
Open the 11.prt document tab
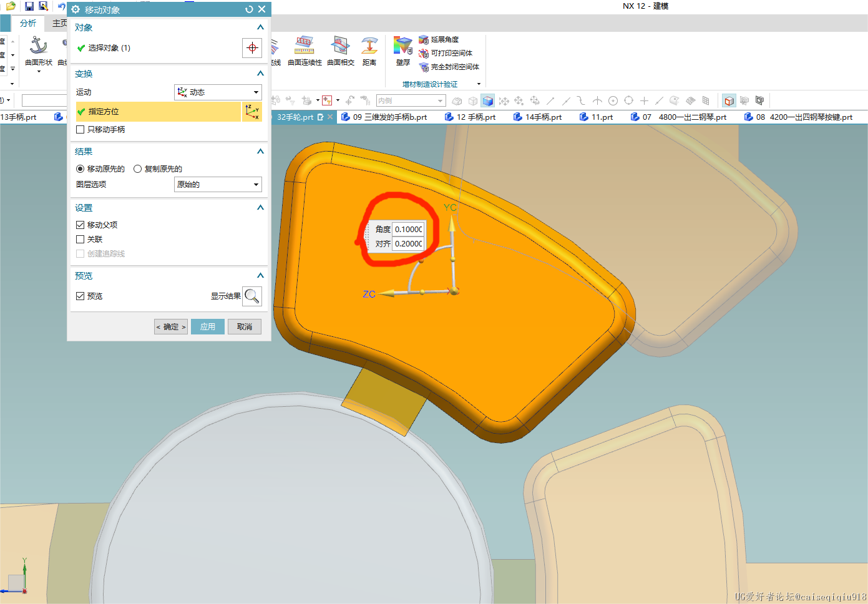(597, 117)
